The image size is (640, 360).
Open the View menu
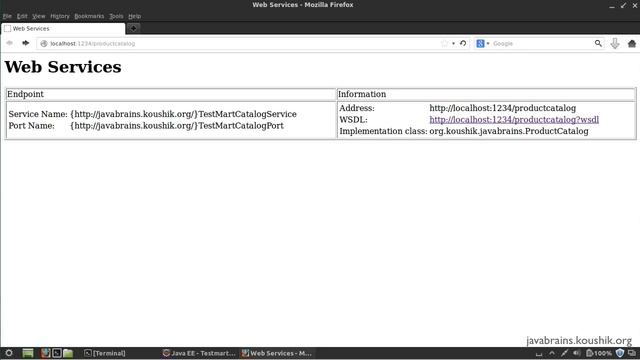point(39,16)
